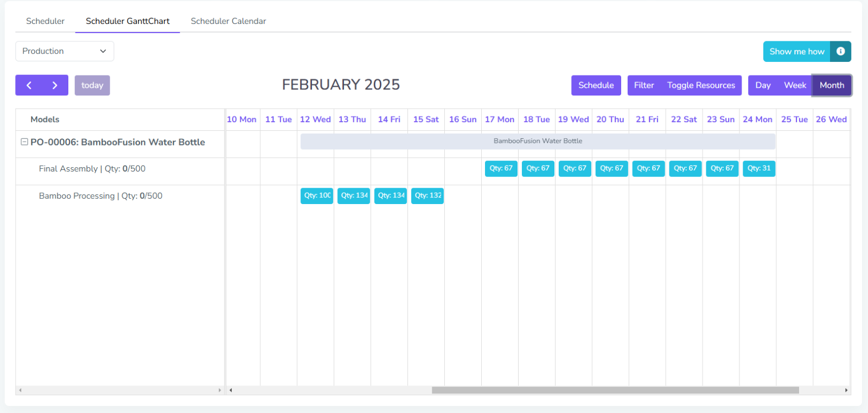
Task: Click the previous period arrow icon
Action: [x=29, y=85]
